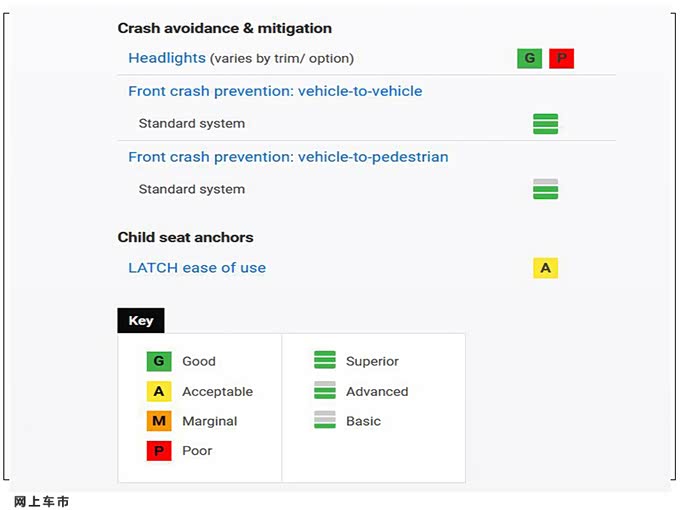Click the yellow A Acceptable key icon
This screenshot has width=680, height=510.
(x=158, y=391)
